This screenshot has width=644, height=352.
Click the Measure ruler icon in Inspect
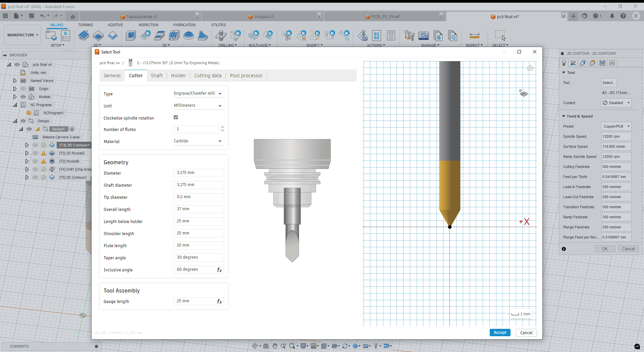click(474, 35)
